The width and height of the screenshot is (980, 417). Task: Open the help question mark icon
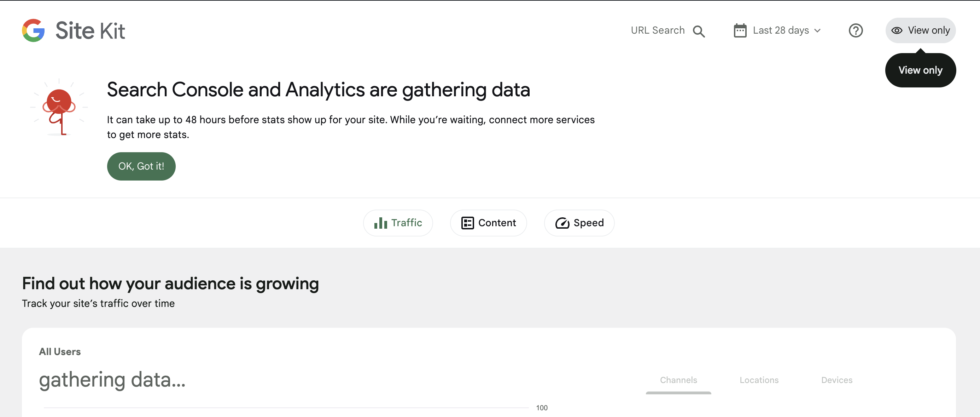[856, 30]
